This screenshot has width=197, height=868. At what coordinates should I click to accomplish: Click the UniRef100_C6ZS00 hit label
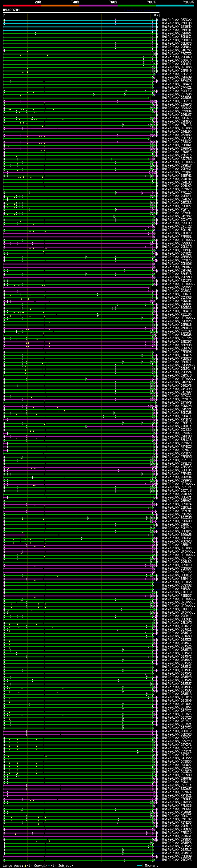pyautogui.click(x=176, y=20)
